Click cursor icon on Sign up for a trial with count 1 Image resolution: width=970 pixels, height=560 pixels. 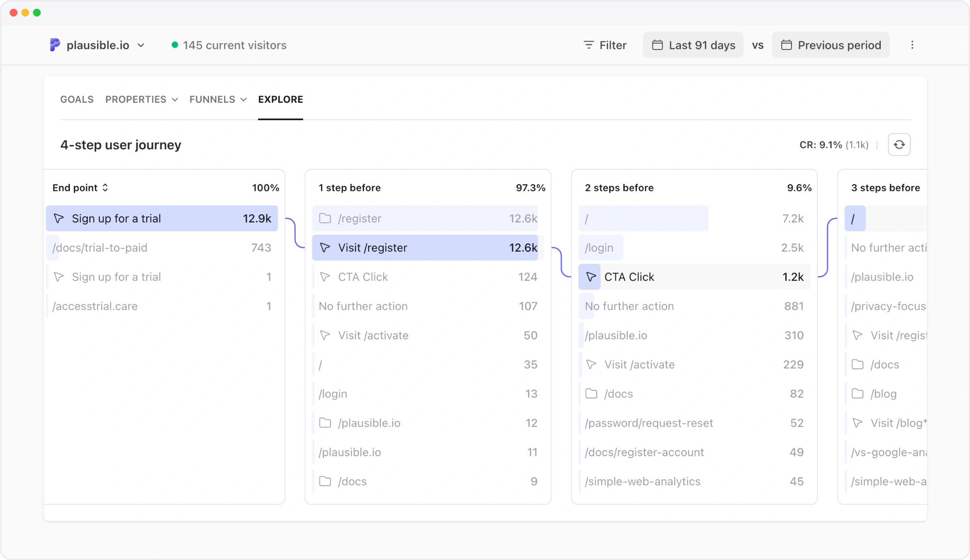(x=59, y=277)
